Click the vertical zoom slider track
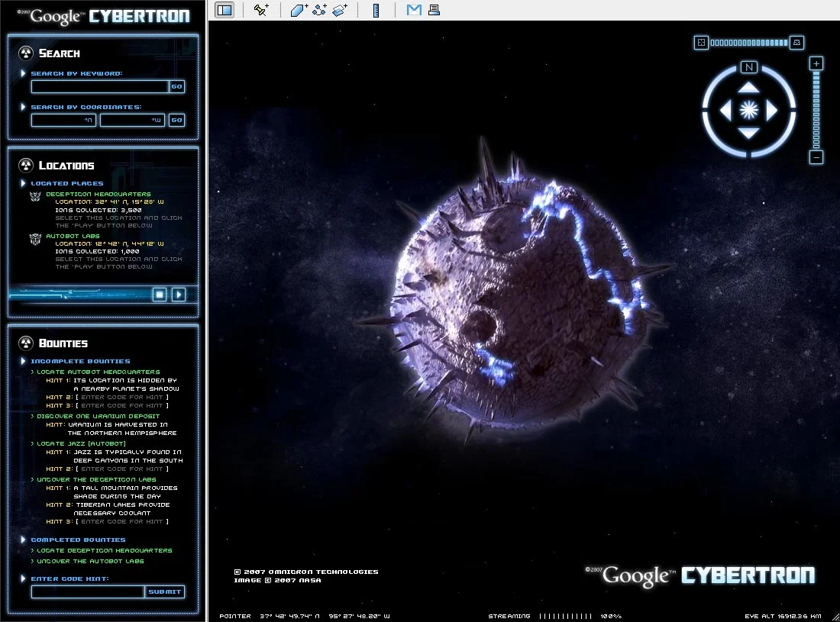The width and height of the screenshot is (840, 622). (x=816, y=110)
